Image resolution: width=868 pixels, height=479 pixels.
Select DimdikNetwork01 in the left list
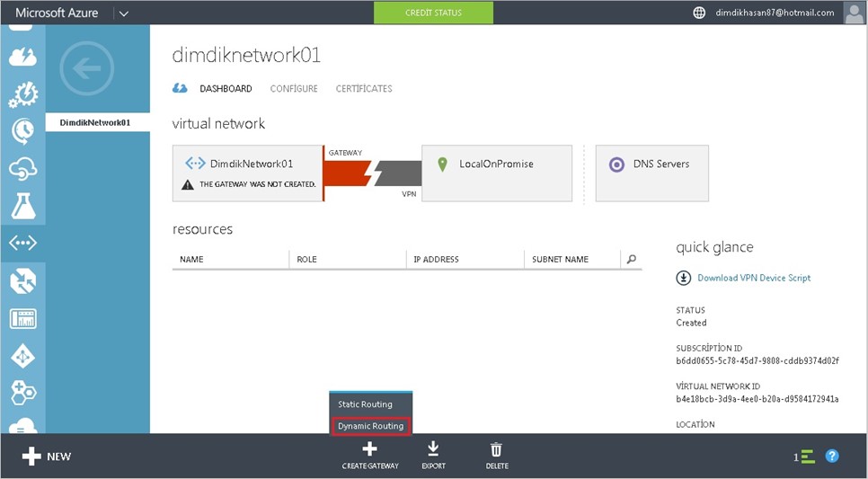[97, 122]
